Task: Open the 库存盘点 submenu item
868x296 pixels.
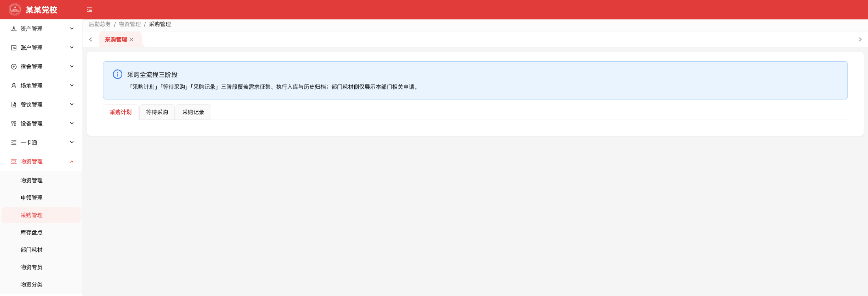Action: (x=41, y=232)
